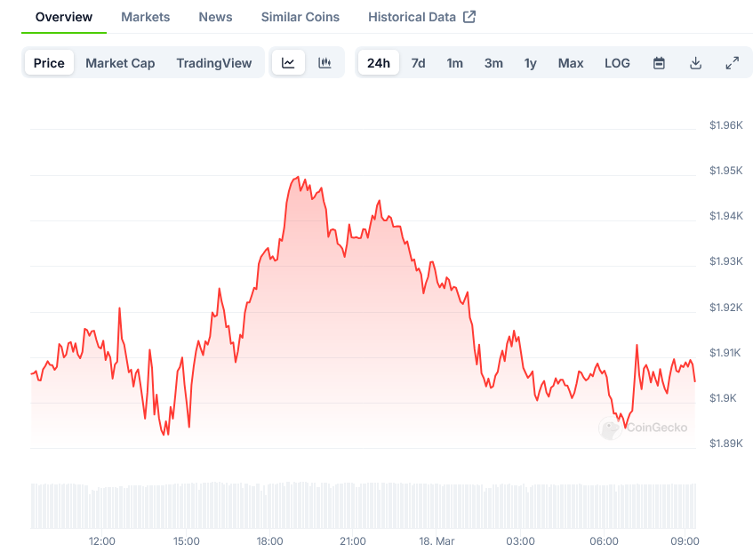Click the $1.89K price axis label
This screenshot has height=560, width=753.
[725, 444]
